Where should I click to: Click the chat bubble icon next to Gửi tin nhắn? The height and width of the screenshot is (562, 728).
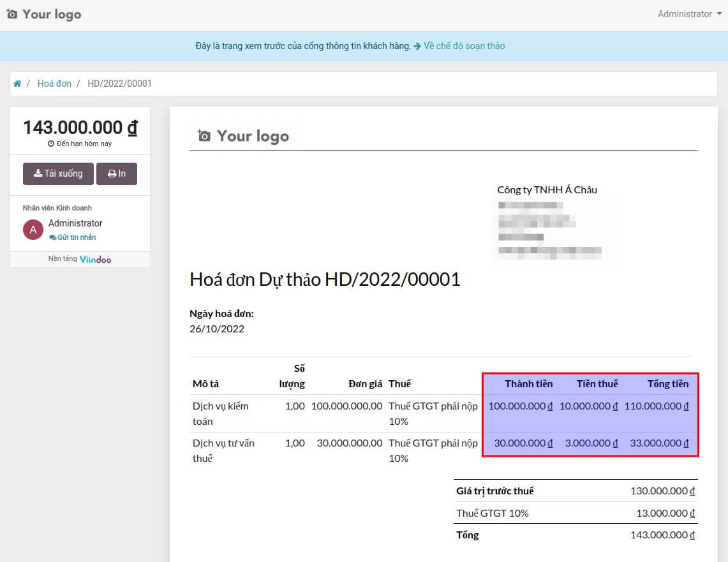coord(54,237)
